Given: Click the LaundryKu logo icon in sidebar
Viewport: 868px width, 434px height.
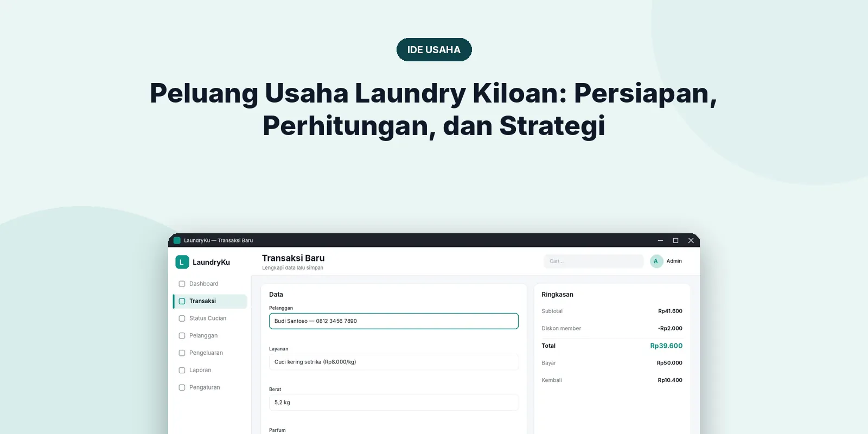Looking at the screenshot, I should tap(182, 262).
